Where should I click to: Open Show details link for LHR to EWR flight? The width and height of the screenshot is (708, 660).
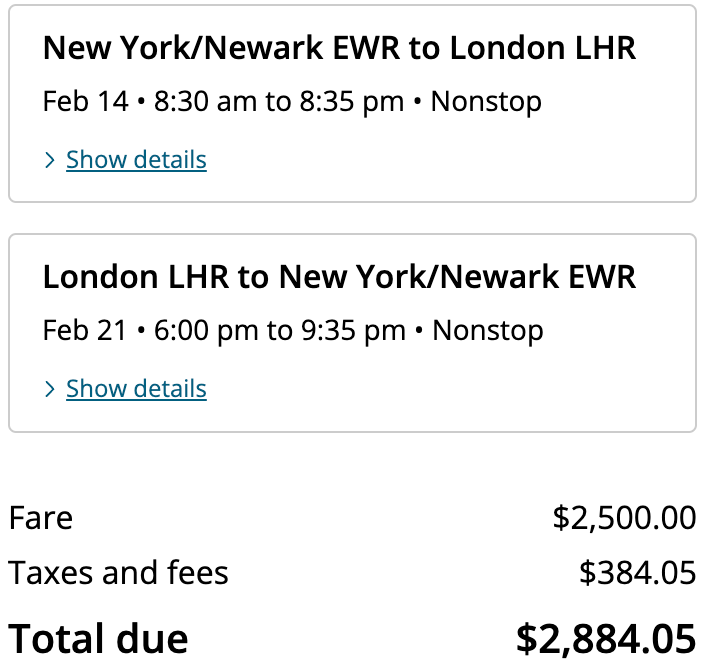(x=136, y=389)
